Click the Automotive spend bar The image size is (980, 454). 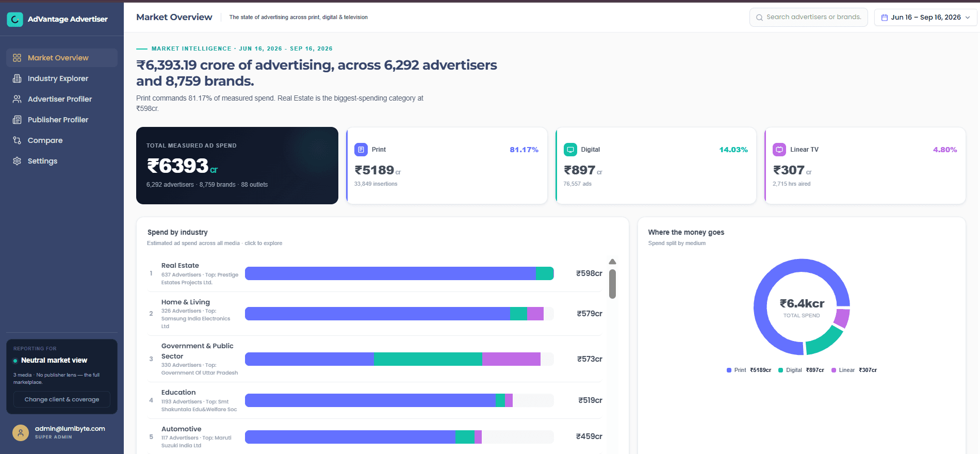click(x=399, y=437)
